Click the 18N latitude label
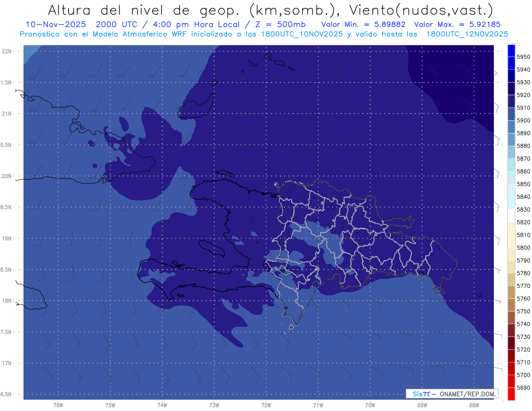Image resolution: width=532 pixels, height=411 pixels. [x=7, y=301]
